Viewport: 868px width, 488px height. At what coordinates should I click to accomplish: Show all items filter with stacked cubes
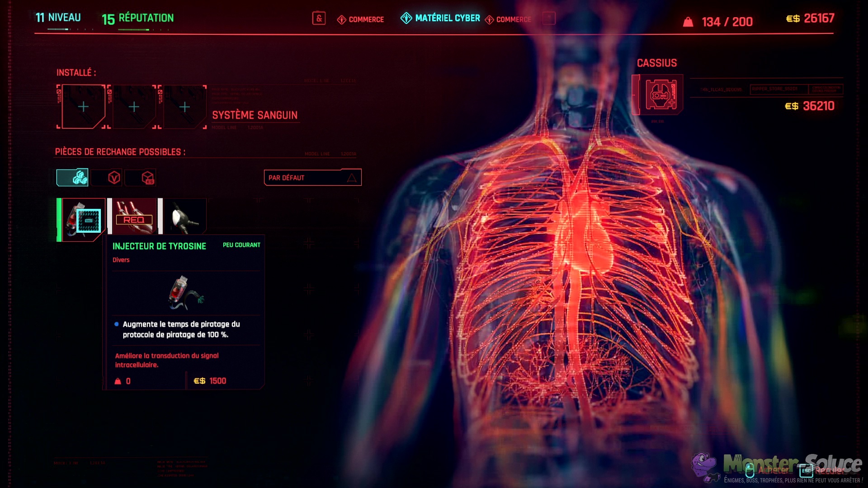[x=72, y=178]
